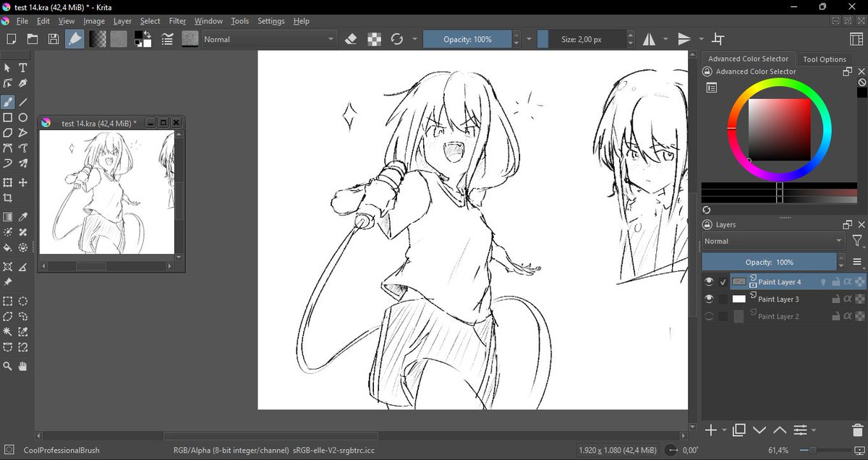Reload the original brush preset

(x=396, y=39)
